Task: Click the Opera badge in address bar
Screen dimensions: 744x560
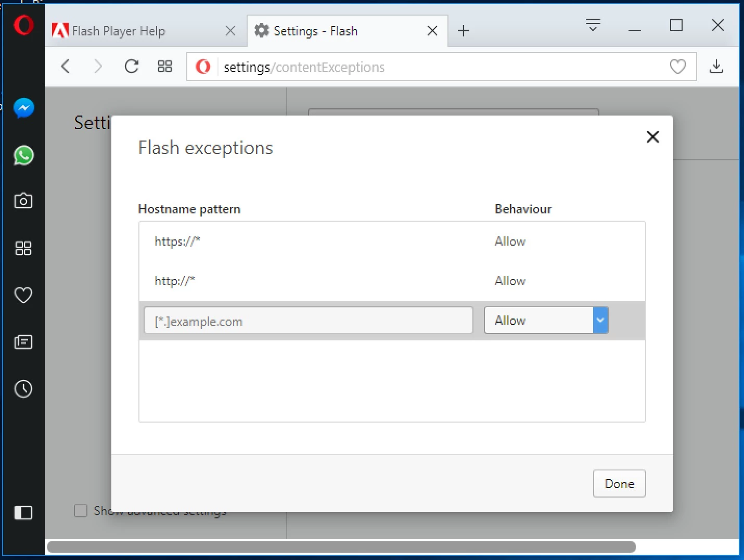Action: pos(203,67)
